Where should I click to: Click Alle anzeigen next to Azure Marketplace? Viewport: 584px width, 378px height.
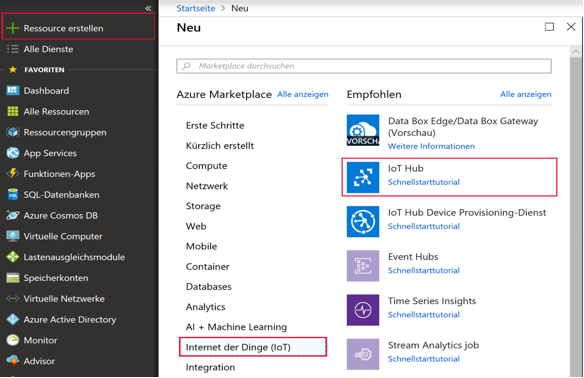coord(302,94)
